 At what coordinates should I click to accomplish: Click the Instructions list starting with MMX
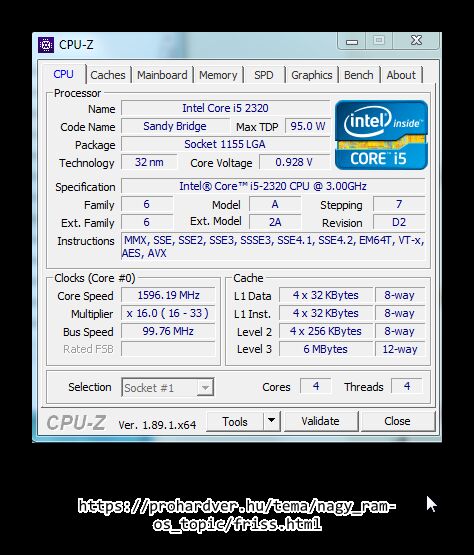[x=273, y=247]
